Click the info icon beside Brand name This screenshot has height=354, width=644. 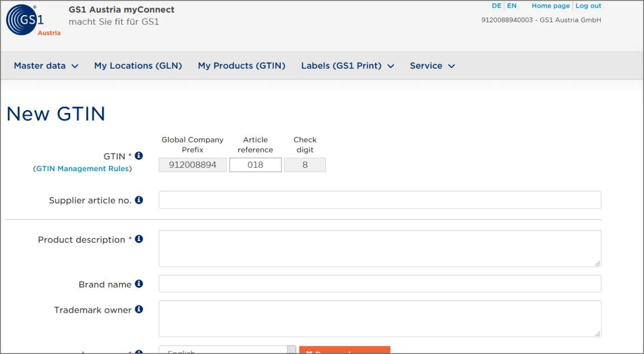click(x=139, y=284)
